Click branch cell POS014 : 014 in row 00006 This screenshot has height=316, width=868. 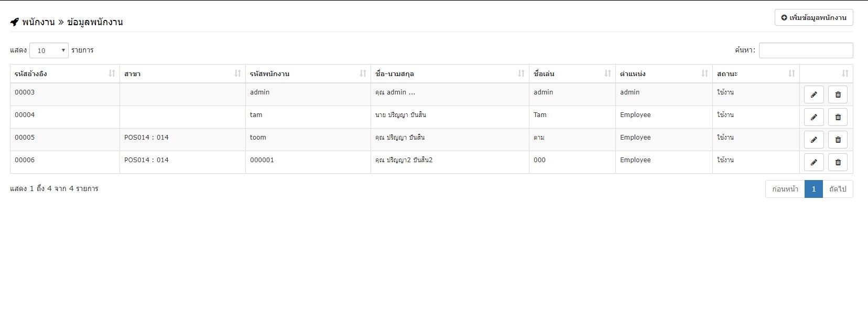(x=182, y=162)
